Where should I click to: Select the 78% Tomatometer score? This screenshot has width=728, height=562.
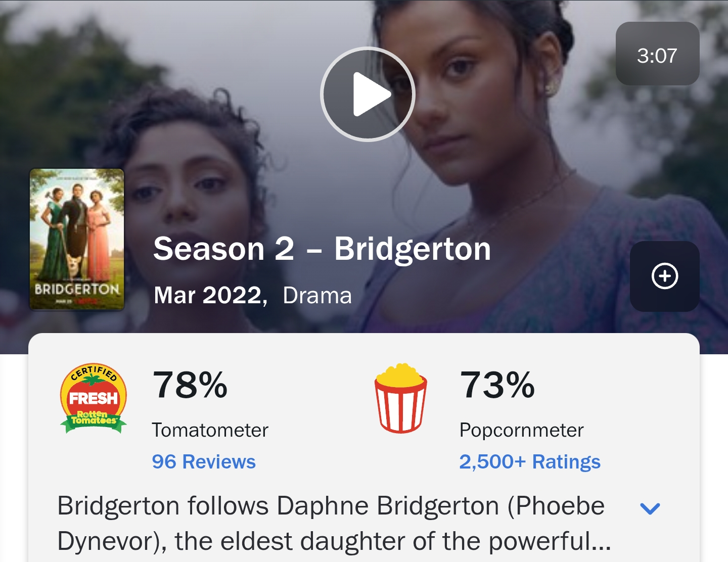click(x=190, y=385)
